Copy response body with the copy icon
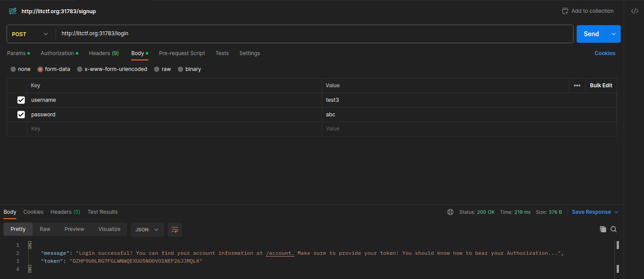Screen dimensions: 644x279 point(603,229)
